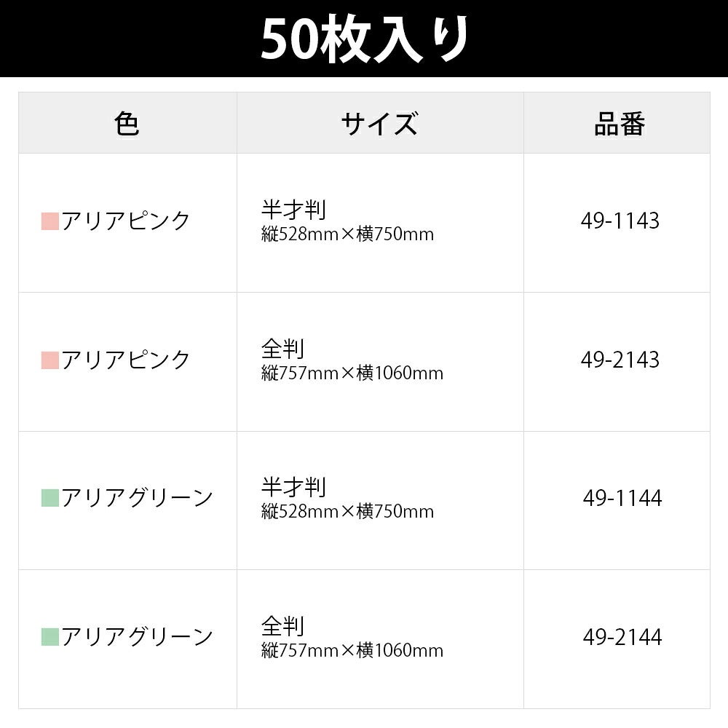Click green swatch in 49-1144 row
Screen dimensions: 728x728
pyautogui.click(x=50, y=498)
